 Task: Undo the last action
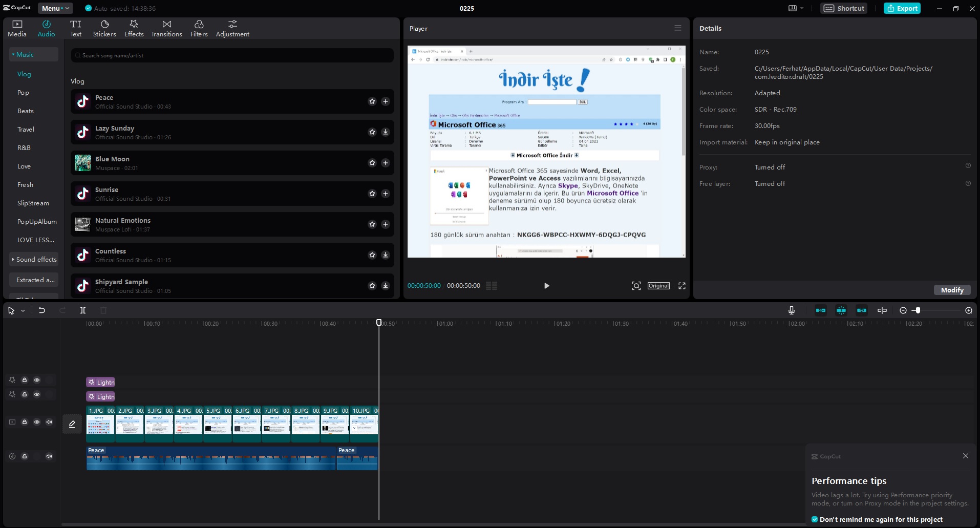point(42,310)
